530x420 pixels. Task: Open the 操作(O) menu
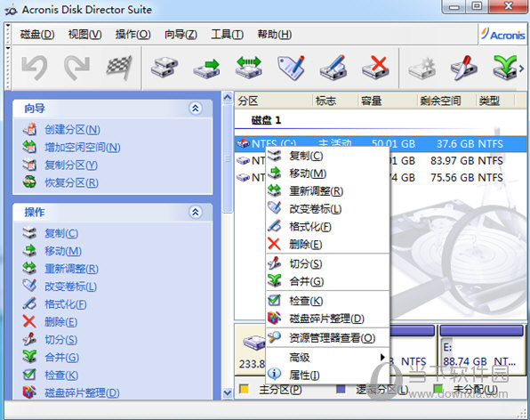132,34
